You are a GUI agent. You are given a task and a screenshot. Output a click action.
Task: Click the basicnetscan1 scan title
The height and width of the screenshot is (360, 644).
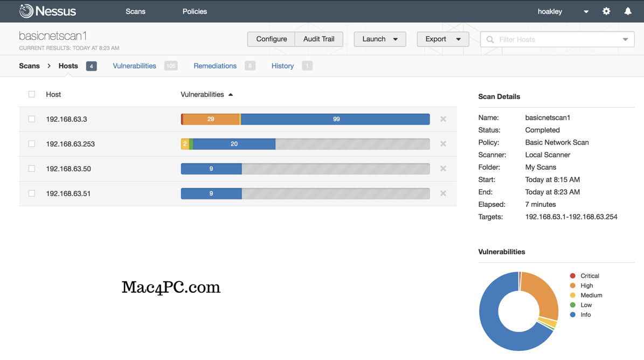coord(53,36)
